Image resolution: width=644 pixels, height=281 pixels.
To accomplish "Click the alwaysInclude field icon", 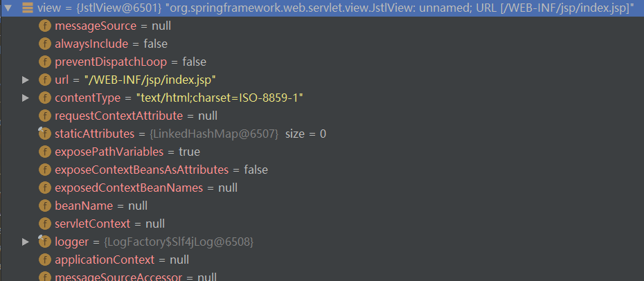I will tap(46, 44).
